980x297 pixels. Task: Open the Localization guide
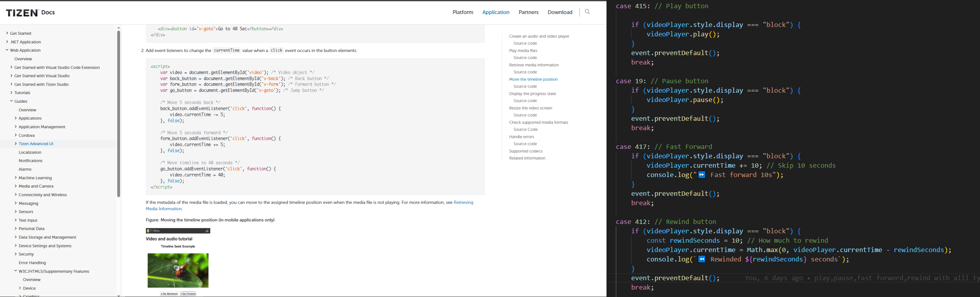30,152
